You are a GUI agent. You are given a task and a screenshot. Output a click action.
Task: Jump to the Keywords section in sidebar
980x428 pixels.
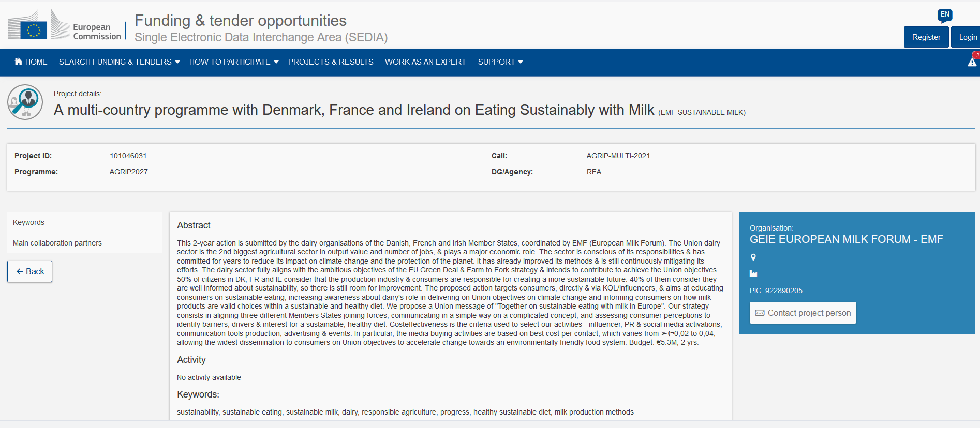coord(29,222)
